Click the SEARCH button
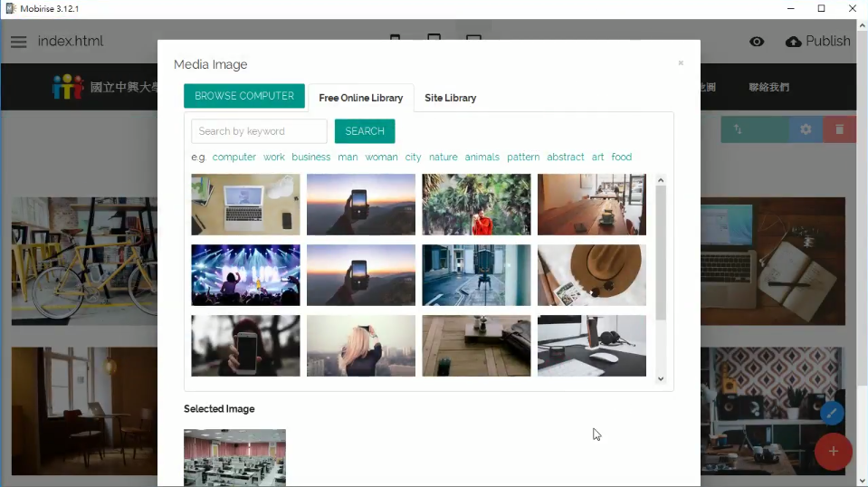 tap(365, 131)
